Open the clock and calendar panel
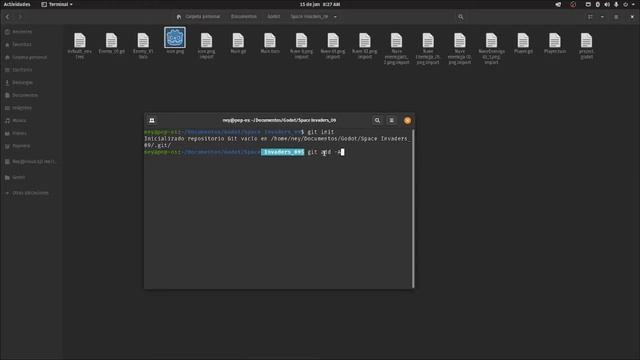 (x=320, y=4)
